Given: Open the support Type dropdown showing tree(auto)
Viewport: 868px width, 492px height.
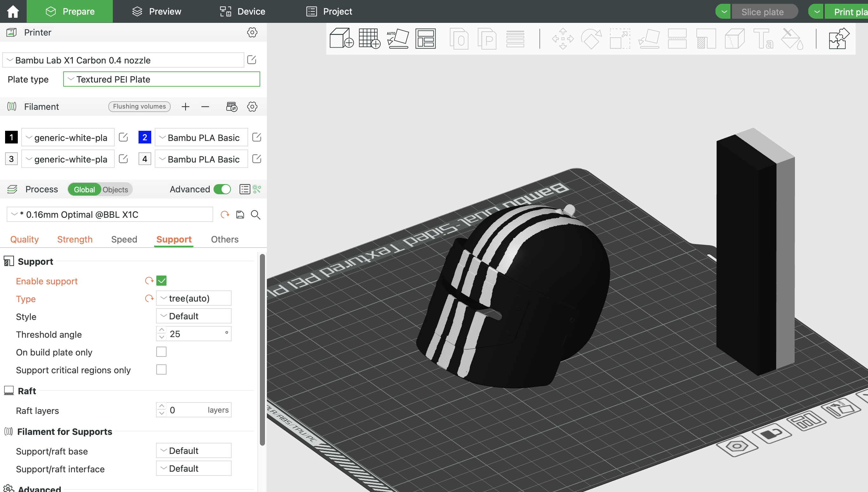Looking at the screenshot, I should [x=193, y=298].
